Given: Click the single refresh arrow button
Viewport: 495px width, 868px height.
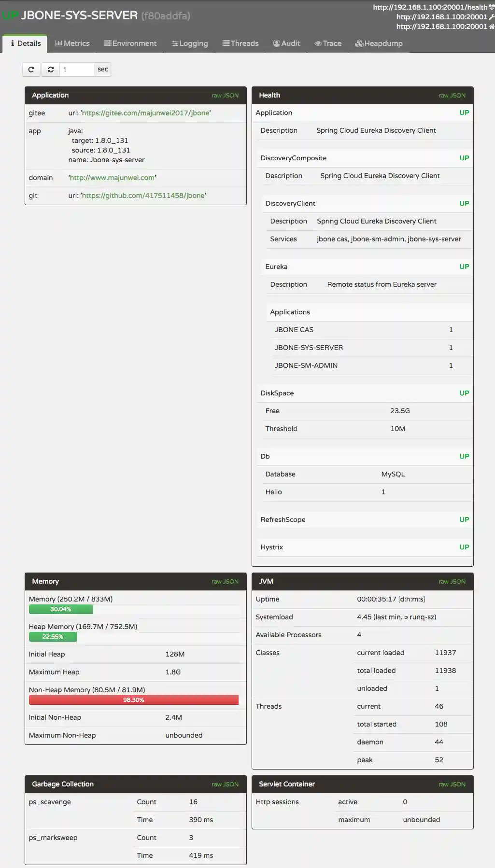Looking at the screenshot, I should pos(31,70).
